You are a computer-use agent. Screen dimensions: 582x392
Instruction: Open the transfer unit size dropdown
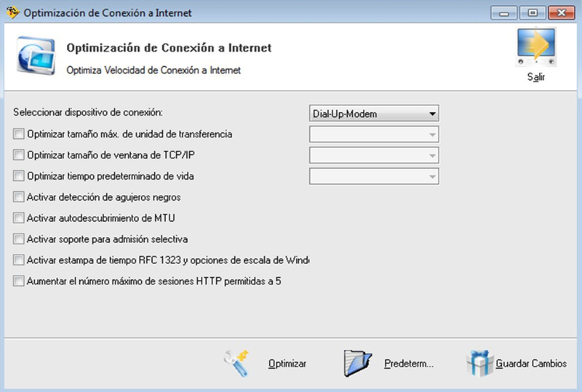click(374, 135)
